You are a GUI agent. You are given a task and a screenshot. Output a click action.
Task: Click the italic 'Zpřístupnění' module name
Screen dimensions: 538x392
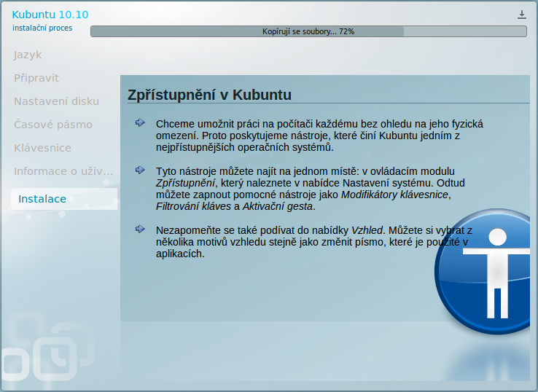click(185, 183)
